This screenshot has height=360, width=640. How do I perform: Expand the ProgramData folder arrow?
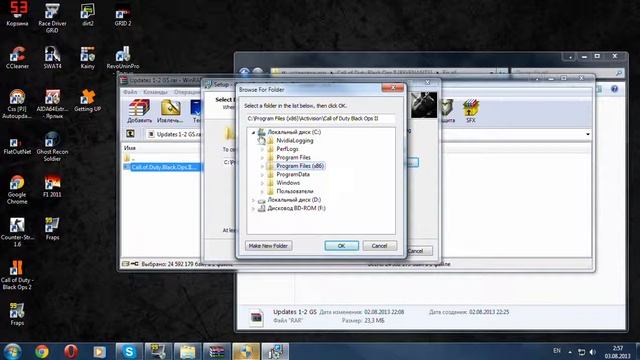[262, 174]
